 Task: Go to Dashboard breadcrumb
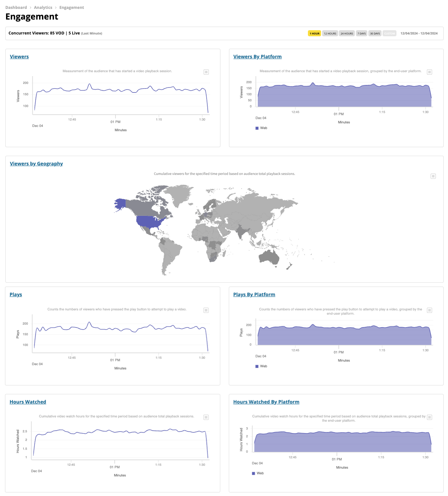point(16,7)
